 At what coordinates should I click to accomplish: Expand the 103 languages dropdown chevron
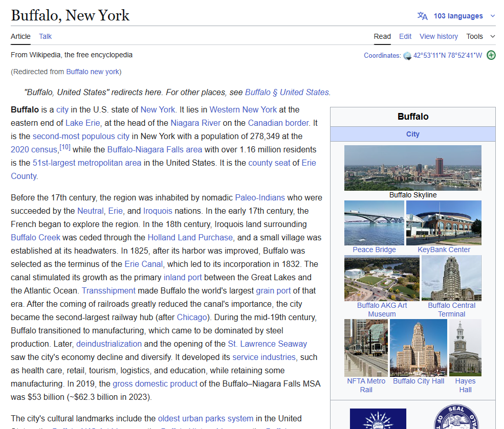492,16
